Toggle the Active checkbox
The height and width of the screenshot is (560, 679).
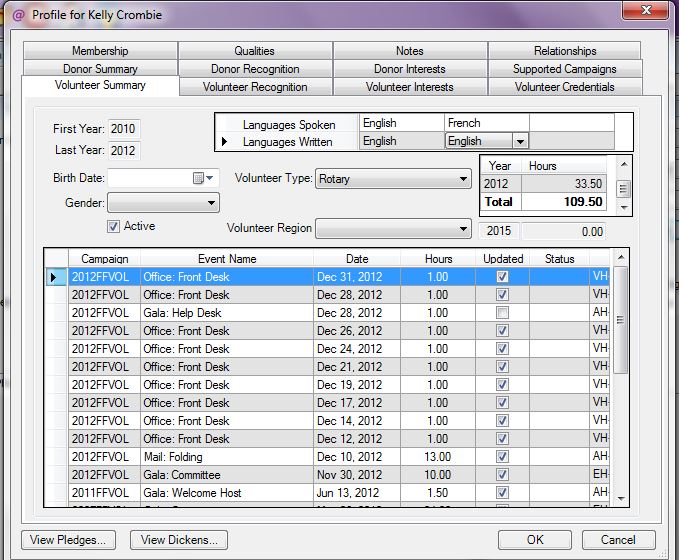(x=113, y=226)
